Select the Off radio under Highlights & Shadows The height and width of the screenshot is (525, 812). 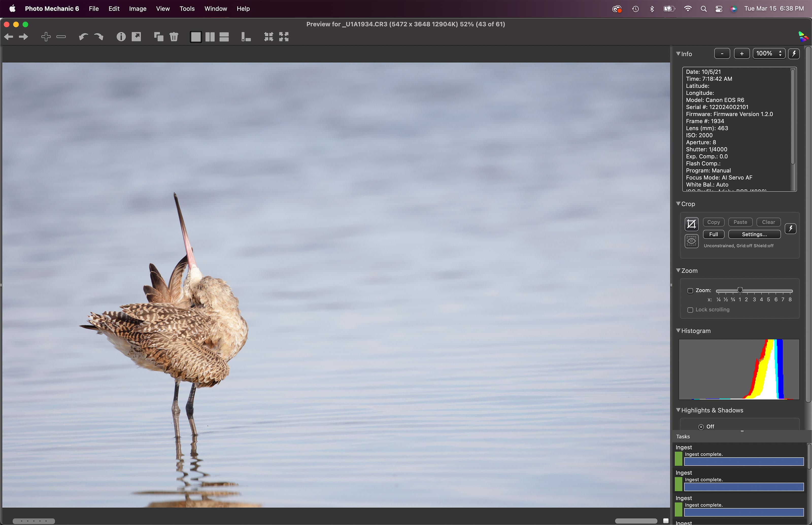[x=701, y=427]
